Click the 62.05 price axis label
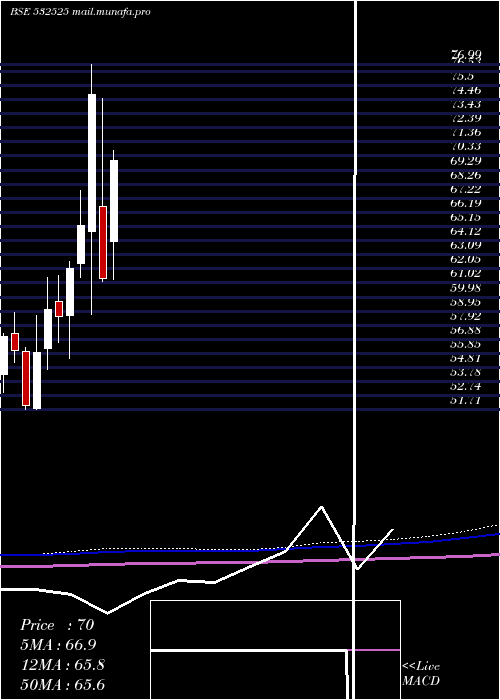This screenshot has width=500, height=700. pyautogui.click(x=466, y=259)
